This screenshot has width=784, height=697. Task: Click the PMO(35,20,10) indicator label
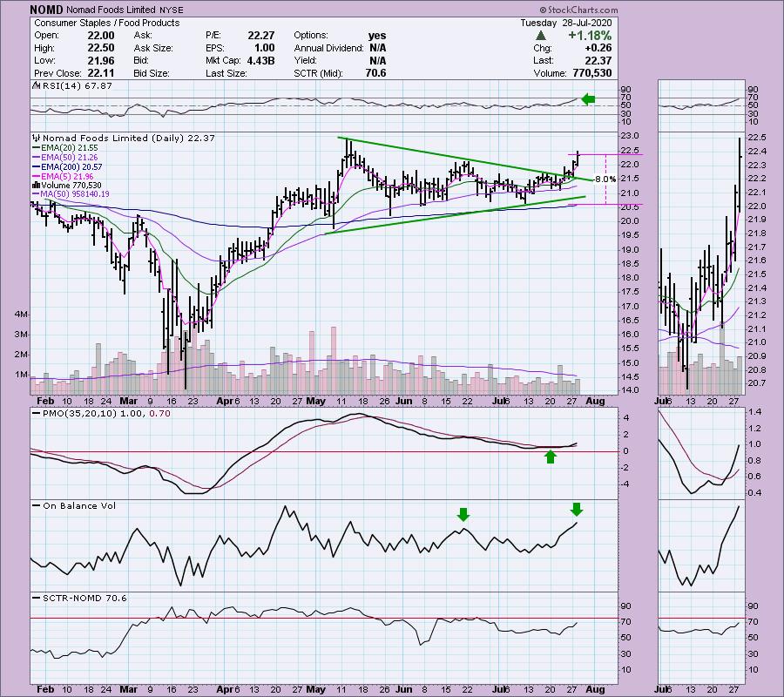pyautogui.click(x=101, y=414)
